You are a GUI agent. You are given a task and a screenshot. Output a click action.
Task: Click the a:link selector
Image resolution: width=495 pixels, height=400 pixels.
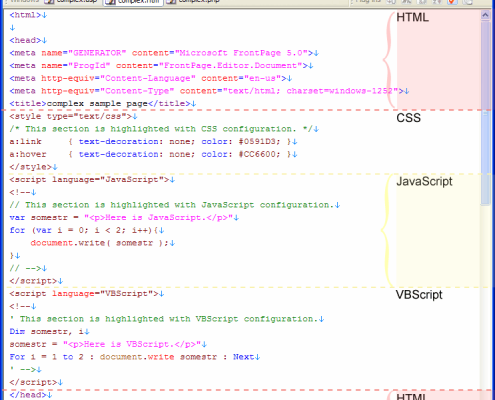pyautogui.click(x=25, y=142)
